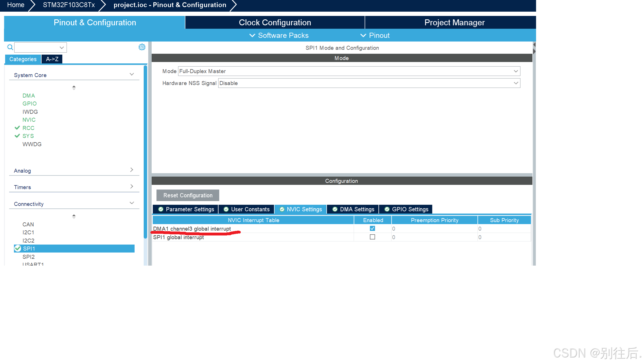The width and height of the screenshot is (643, 364).
Task: Click the green checkmark beside RCC
Action: point(17,128)
